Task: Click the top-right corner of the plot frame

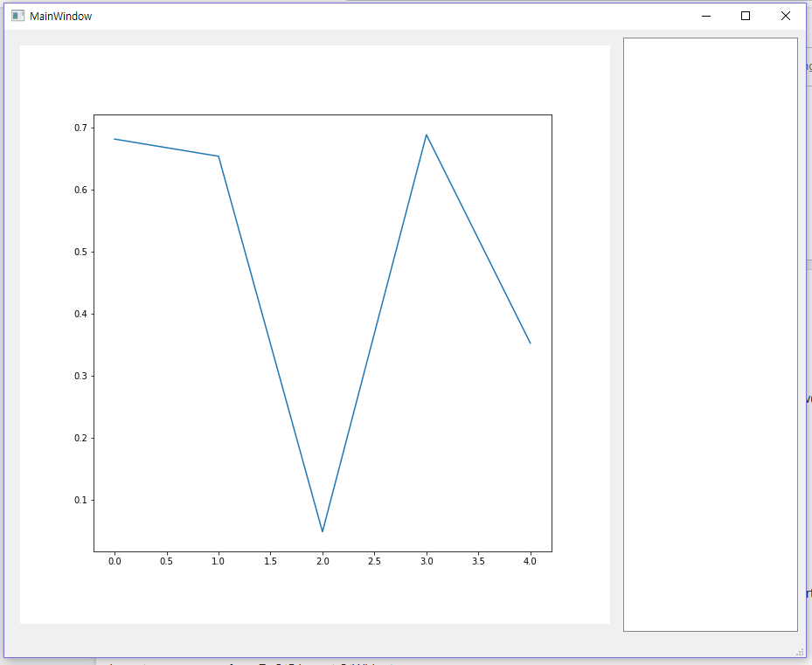Action: point(552,114)
